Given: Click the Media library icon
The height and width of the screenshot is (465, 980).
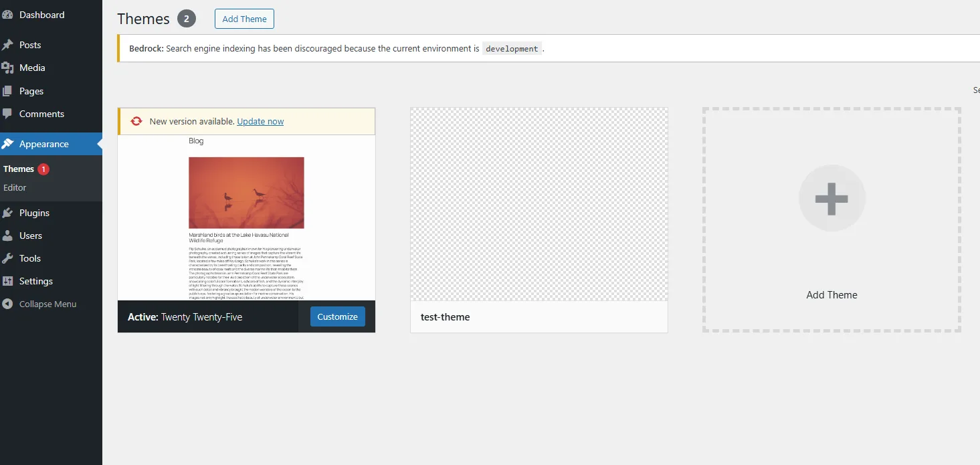Looking at the screenshot, I should (7, 68).
